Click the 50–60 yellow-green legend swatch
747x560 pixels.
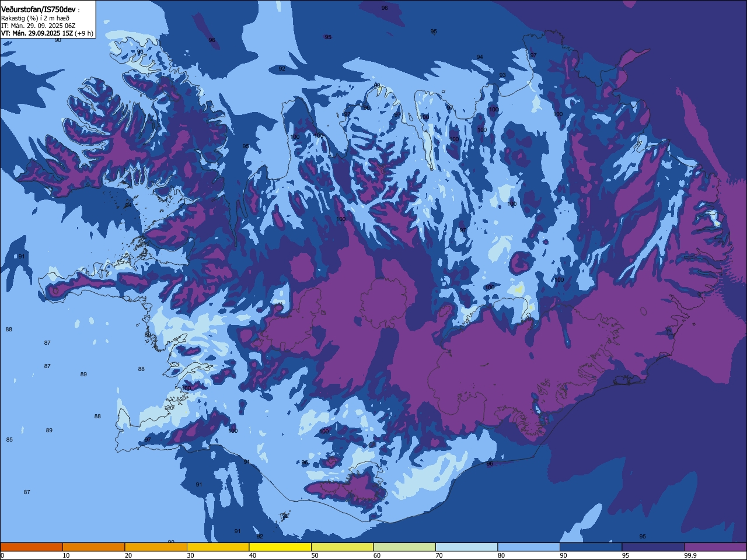(x=342, y=547)
